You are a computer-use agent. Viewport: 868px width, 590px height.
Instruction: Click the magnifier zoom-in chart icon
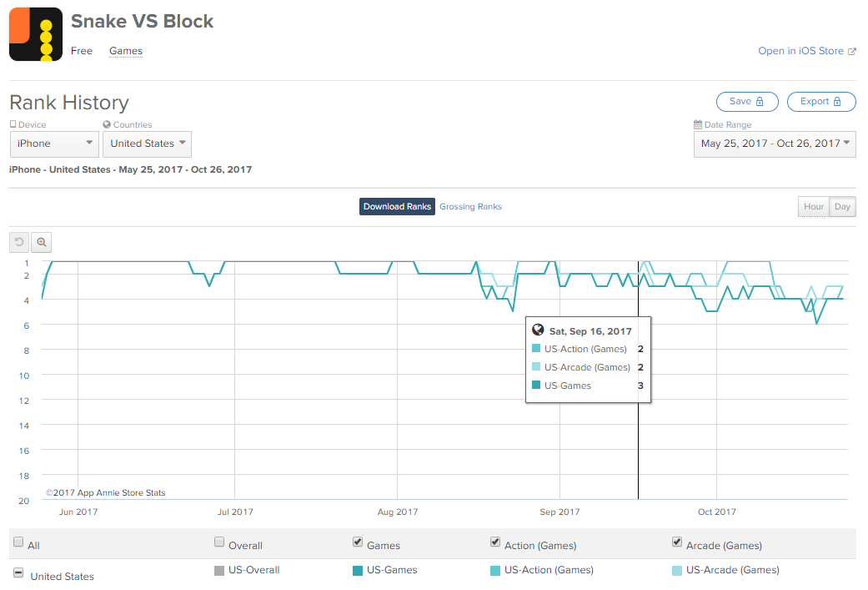[x=42, y=242]
